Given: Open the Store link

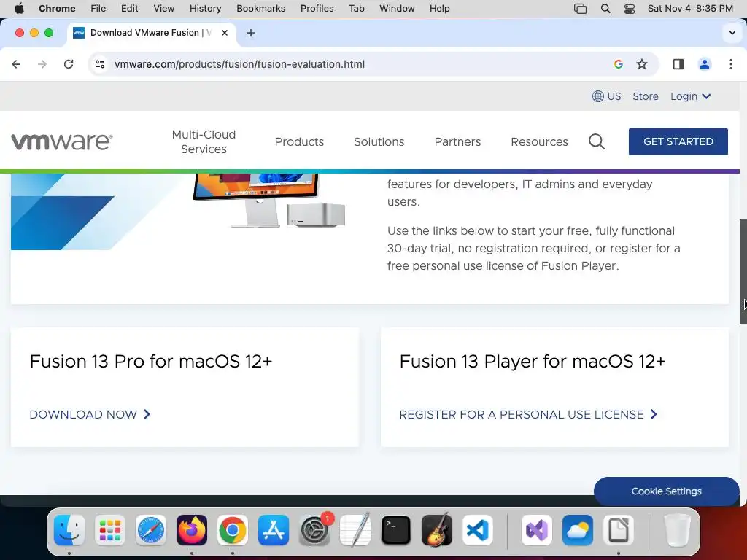Looking at the screenshot, I should point(646,96).
